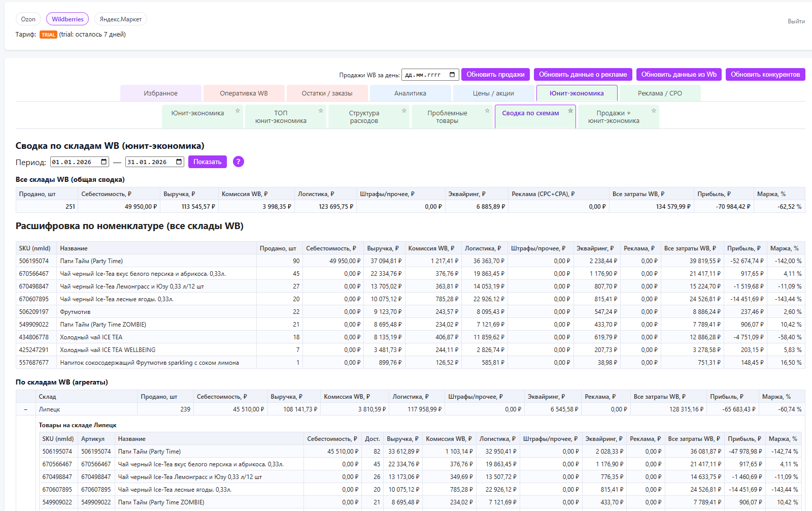The height and width of the screenshot is (511, 812).
Task: Click Холодный чай ICE TEA WELLBEING row
Action: 410,350
